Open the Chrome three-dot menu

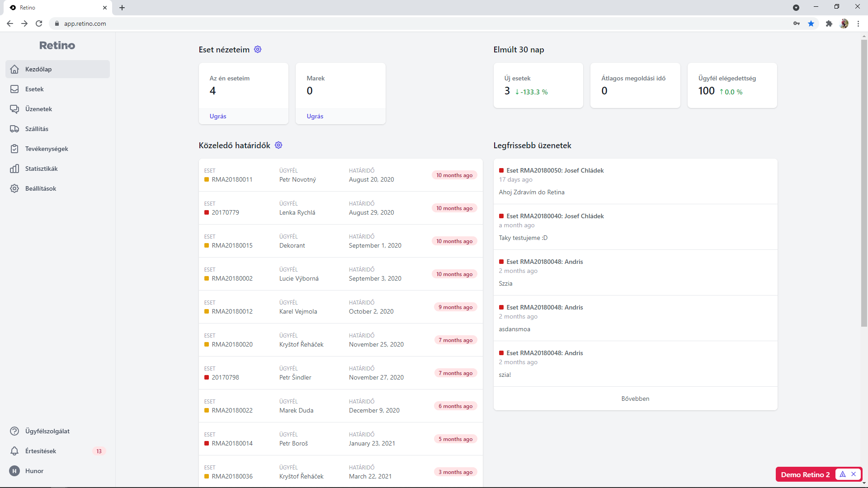(x=858, y=23)
